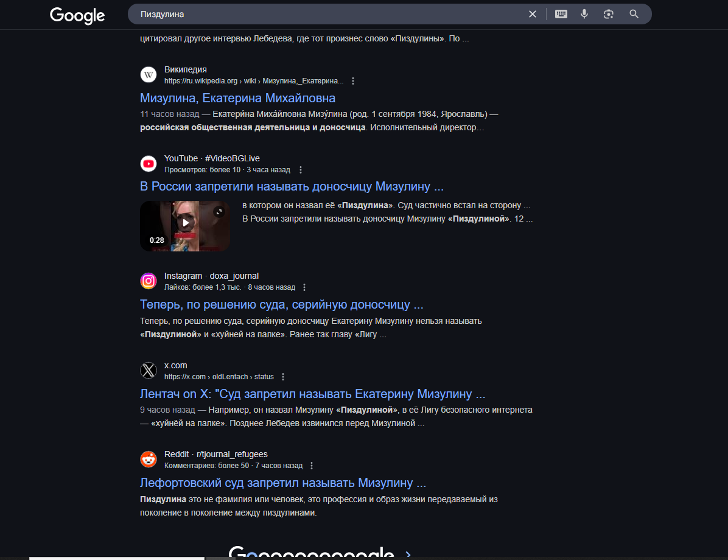Open the three-dot menu for the x.com result

click(x=283, y=377)
